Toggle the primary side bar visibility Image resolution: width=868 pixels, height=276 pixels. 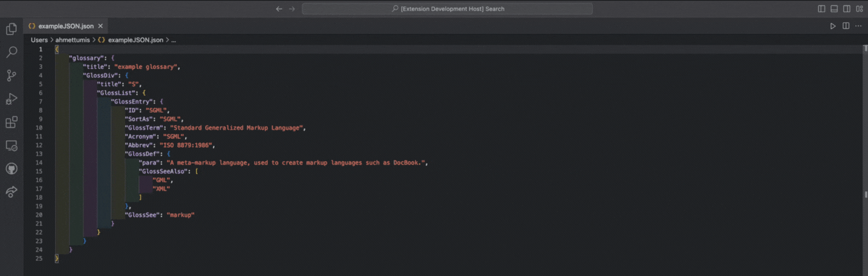click(821, 8)
